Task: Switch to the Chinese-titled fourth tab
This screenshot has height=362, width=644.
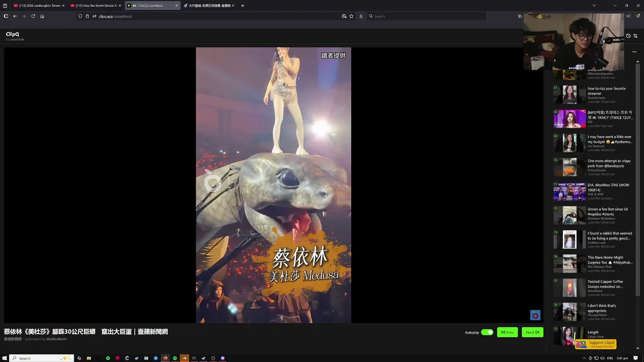Action: pyautogui.click(x=209, y=6)
